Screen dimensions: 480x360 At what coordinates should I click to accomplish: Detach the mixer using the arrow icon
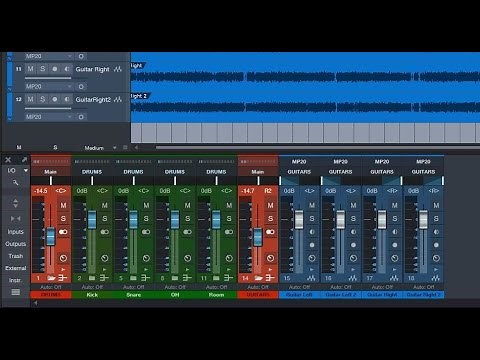point(24,160)
